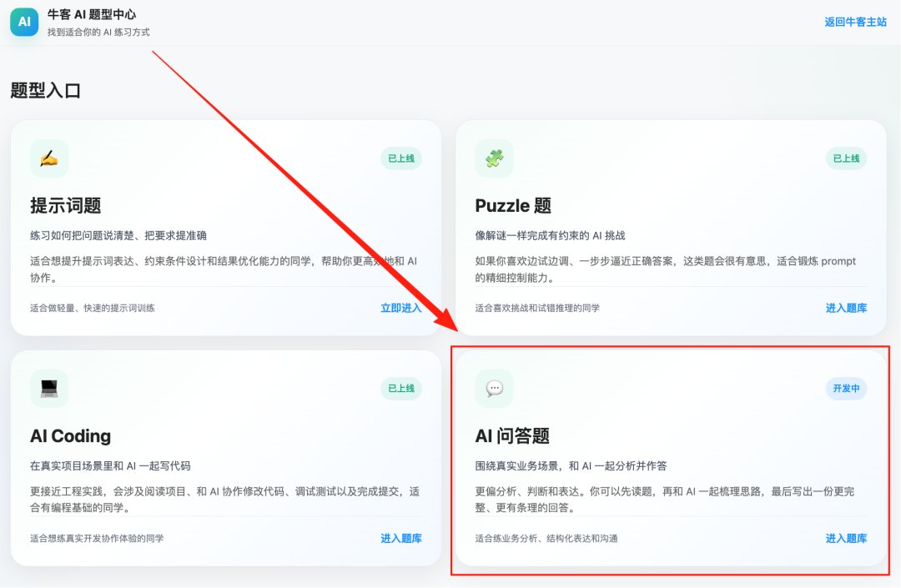
Task: Click 进入题库 on AI Coding card
Action: click(x=401, y=538)
